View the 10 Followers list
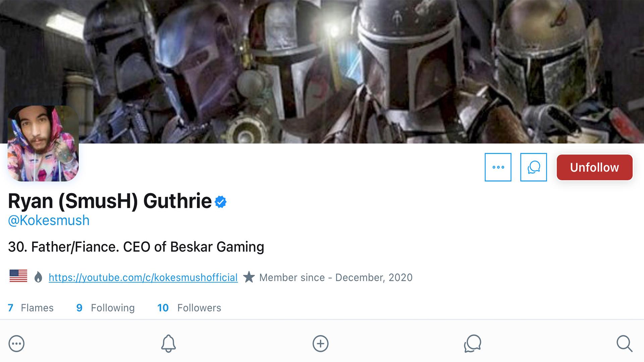 tap(189, 308)
